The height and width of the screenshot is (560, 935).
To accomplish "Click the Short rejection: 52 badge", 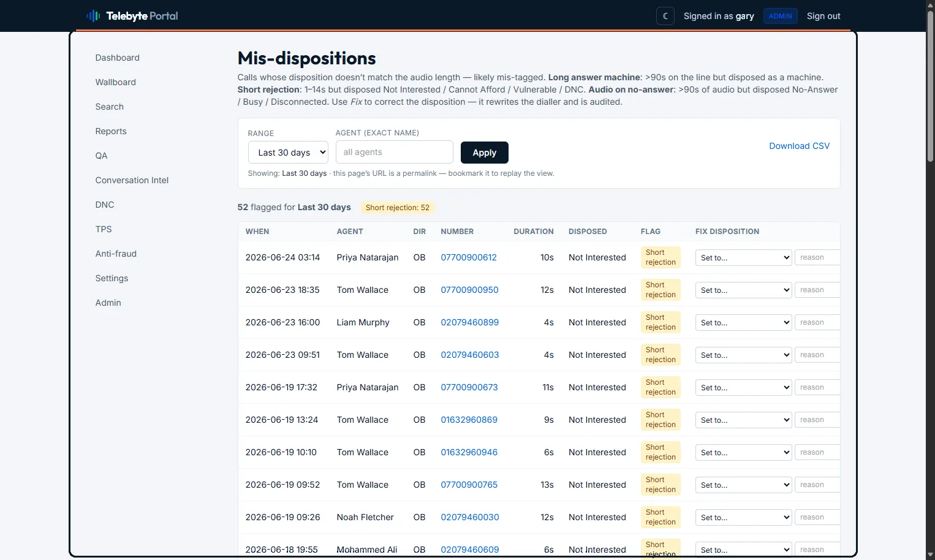I will (x=397, y=208).
